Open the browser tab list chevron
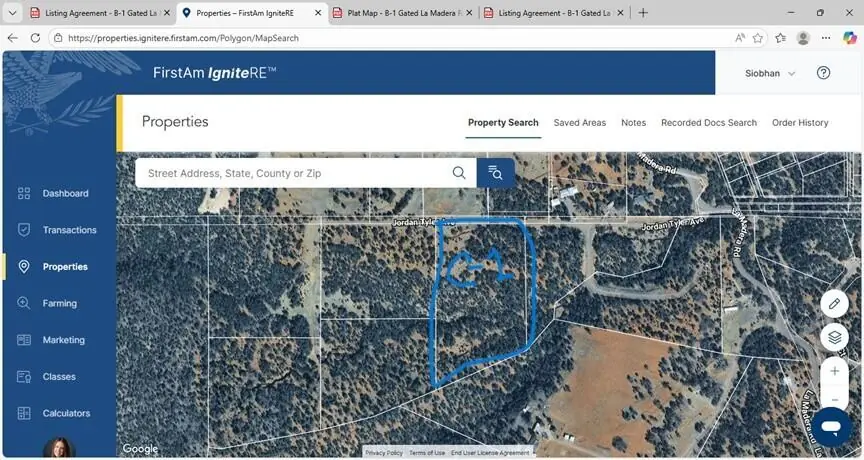Viewport: 864px width, 460px height. coord(12,13)
